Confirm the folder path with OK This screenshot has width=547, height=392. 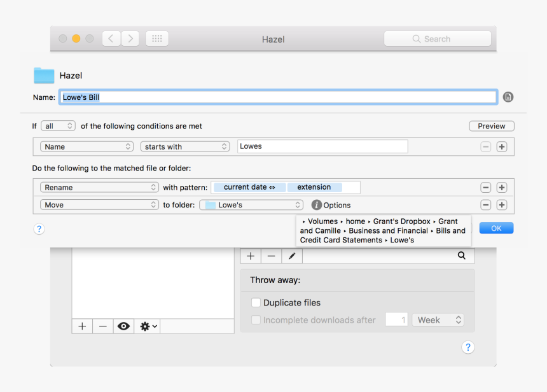click(496, 228)
